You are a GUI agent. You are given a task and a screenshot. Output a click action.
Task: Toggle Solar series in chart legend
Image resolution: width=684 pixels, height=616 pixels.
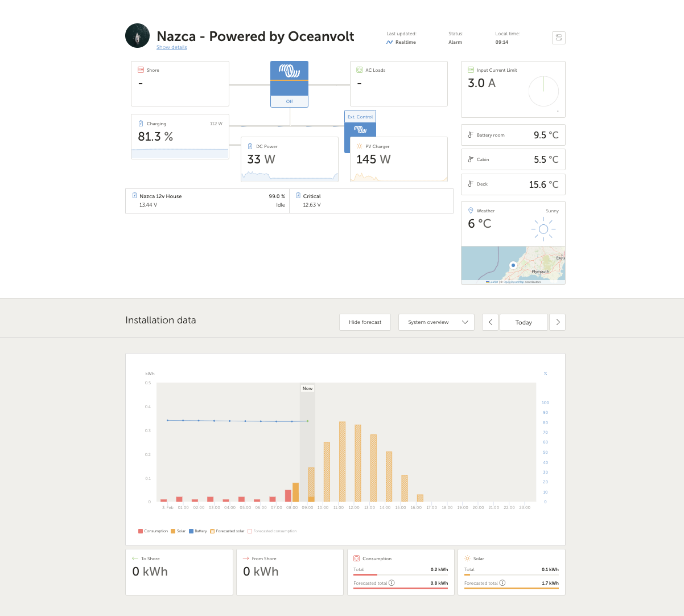coord(178,531)
